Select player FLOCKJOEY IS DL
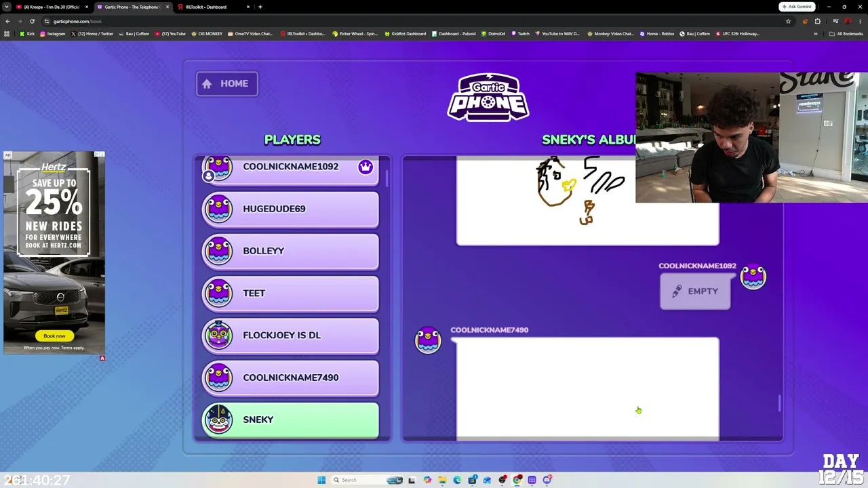 [x=290, y=335]
